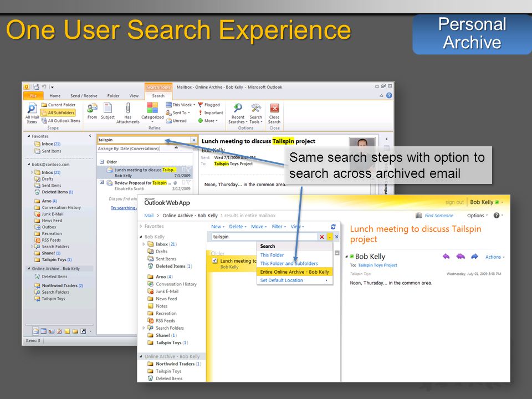Switch to Calendar view in navigation bar

click(x=44, y=331)
